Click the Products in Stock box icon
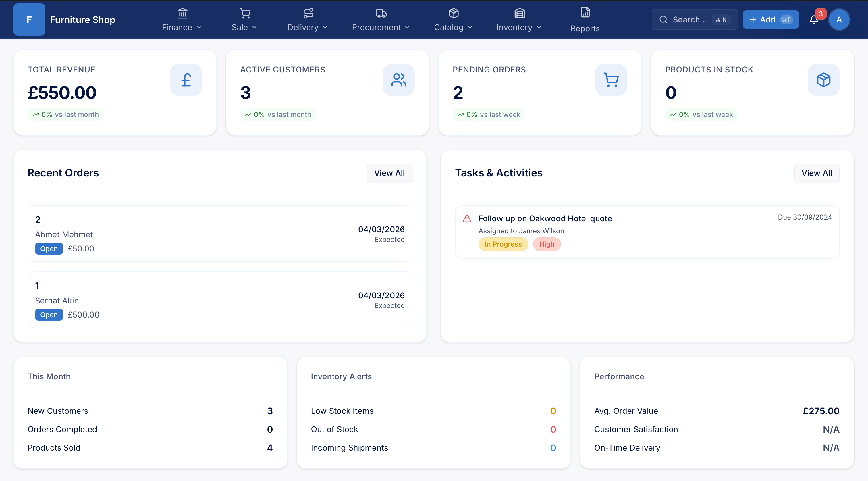This screenshot has width=868, height=481. 823,80
